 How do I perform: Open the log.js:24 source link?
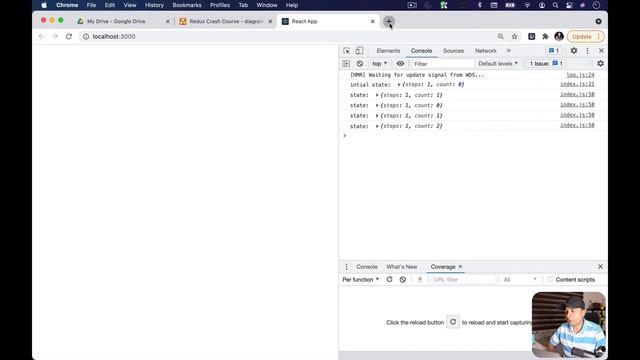pyautogui.click(x=580, y=75)
